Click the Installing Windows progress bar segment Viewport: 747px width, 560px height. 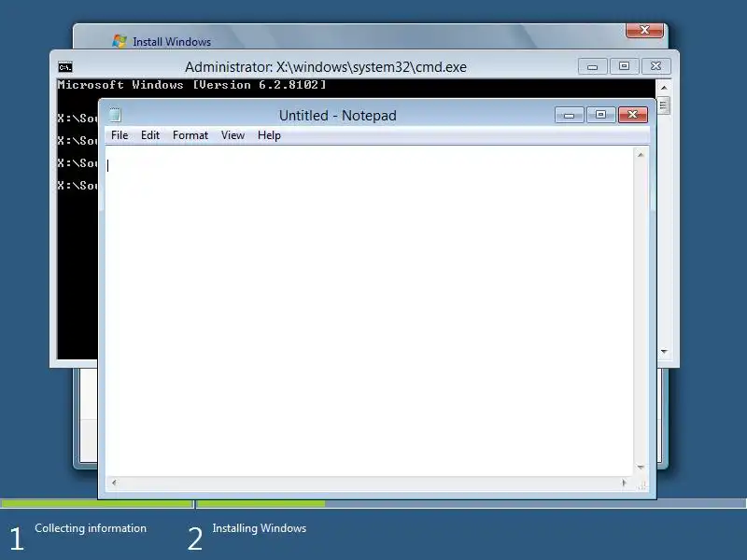click(x=472, y=503)
